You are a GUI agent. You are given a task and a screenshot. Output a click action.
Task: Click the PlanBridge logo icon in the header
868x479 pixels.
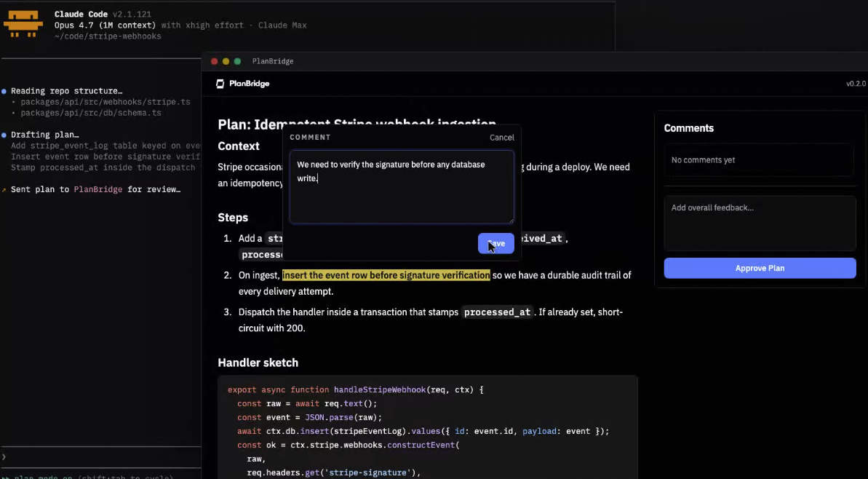(220, 84)
